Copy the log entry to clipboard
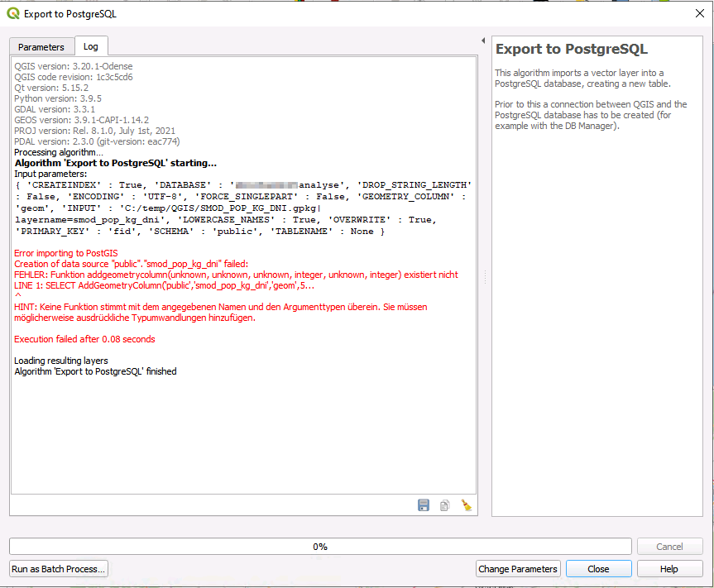714x588 pixels. (x=444, y=504)
